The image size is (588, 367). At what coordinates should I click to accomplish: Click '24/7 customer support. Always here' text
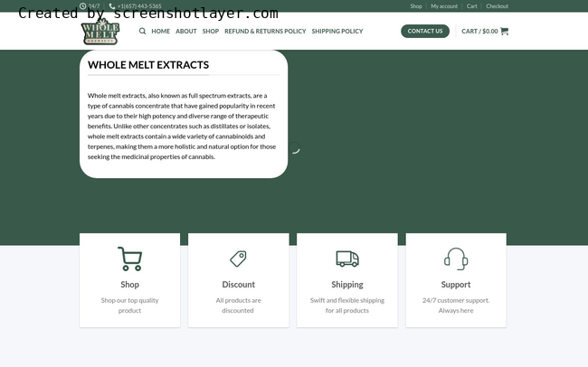pos(456,306)
